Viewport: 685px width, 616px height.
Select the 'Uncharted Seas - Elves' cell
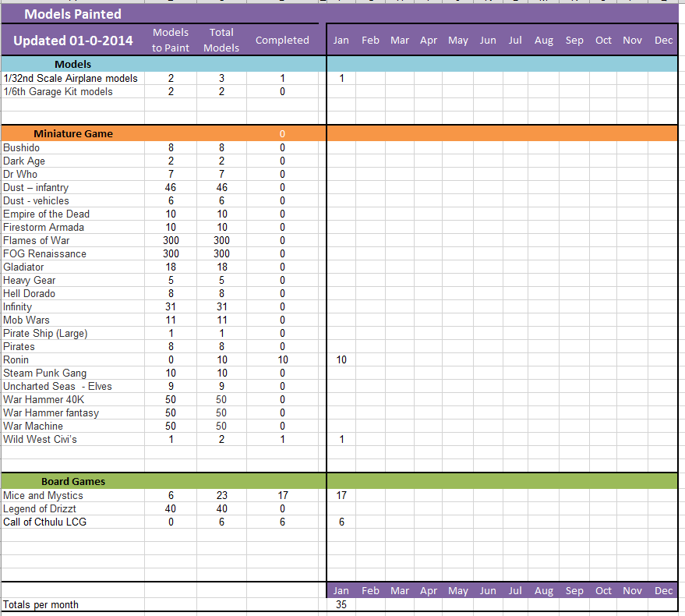coord(73,387)
